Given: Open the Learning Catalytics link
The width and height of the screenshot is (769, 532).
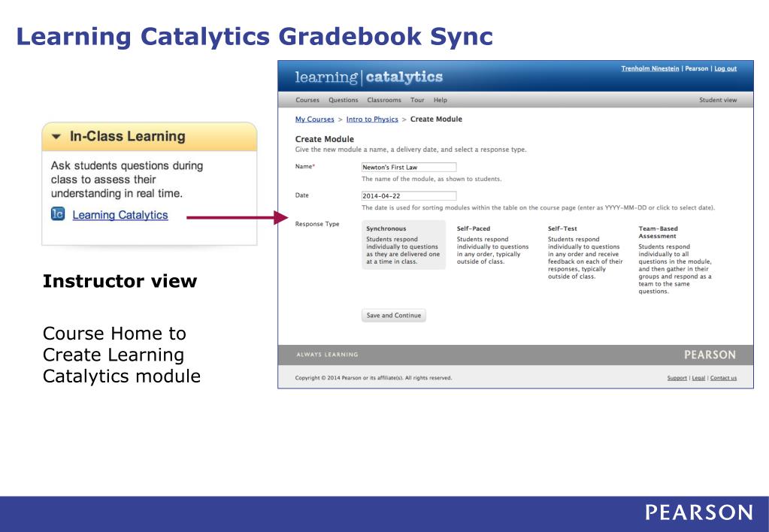Looking at the screenshot, I should coord(120,215).
